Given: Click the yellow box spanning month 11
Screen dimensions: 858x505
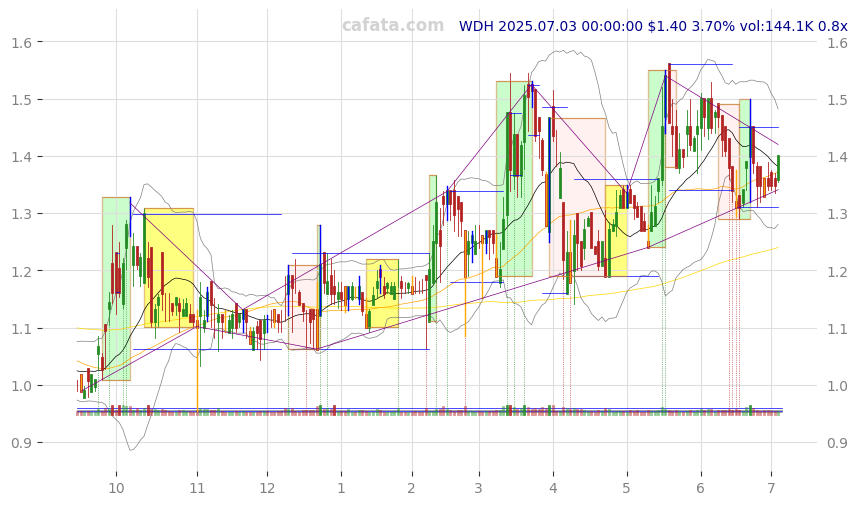Looking at the screenshot, I should pyautogui.click(x=169, y=268).
